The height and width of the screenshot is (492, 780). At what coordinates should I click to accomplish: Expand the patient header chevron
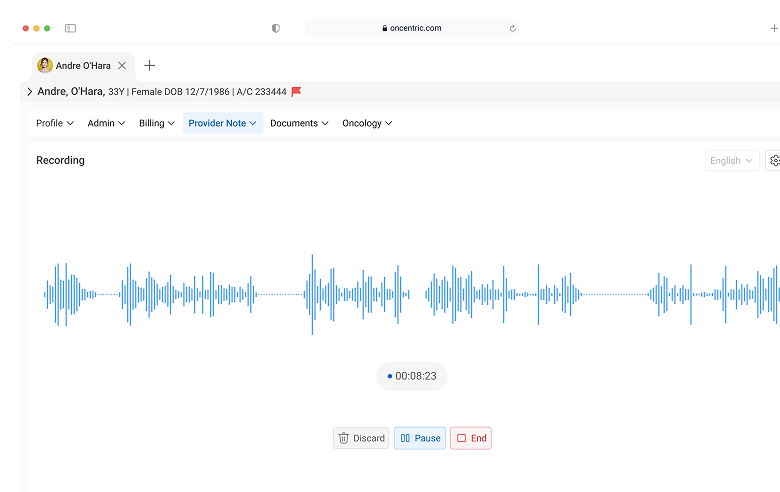(29, 92)
